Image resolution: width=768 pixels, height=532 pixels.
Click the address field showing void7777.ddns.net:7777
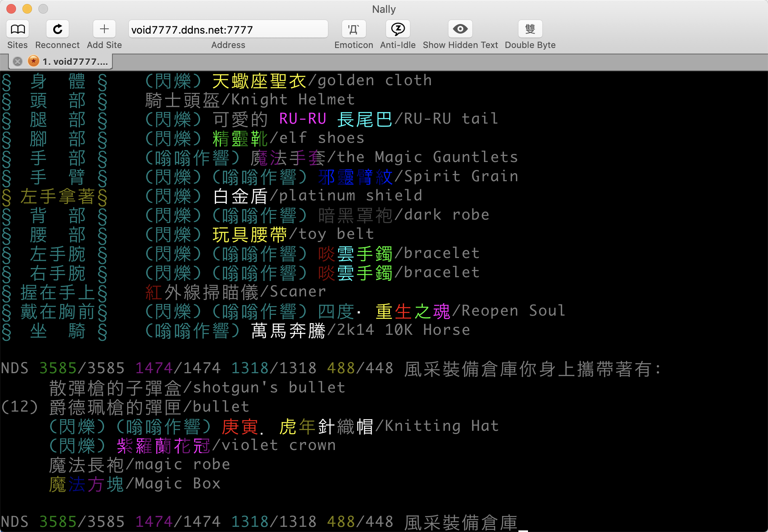click(x=228, y=29)
